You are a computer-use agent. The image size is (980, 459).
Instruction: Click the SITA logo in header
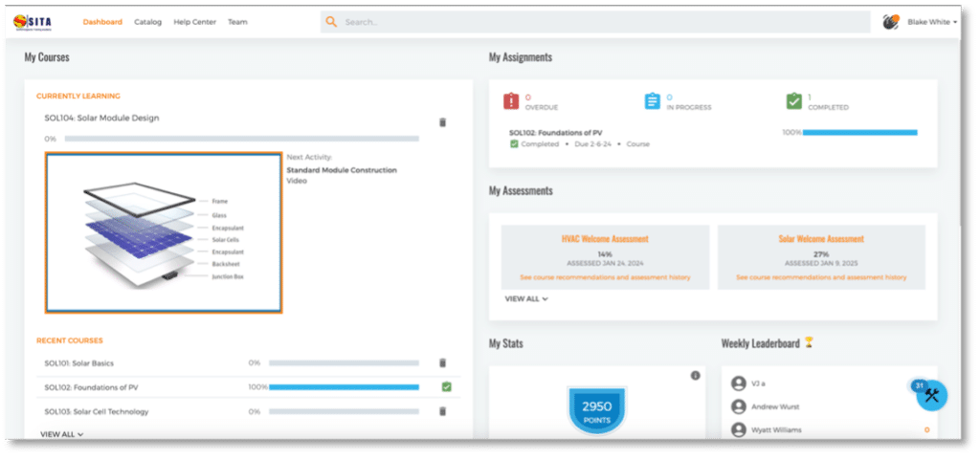coord(35,21)
